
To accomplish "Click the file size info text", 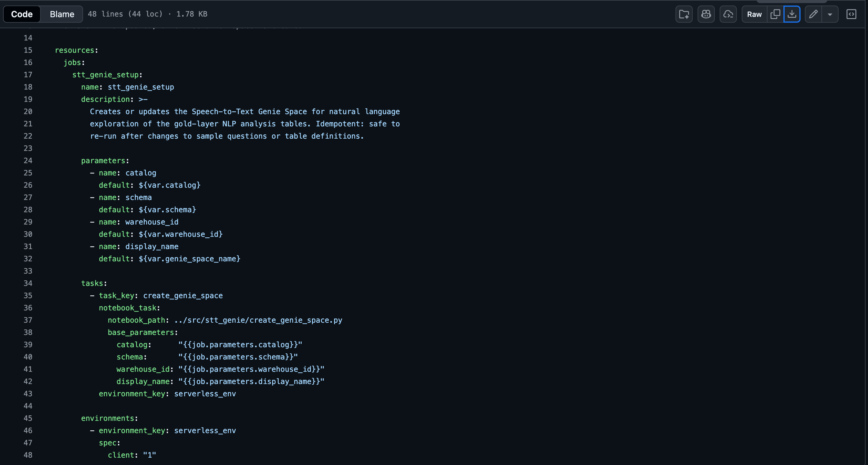I will point(147,14).
